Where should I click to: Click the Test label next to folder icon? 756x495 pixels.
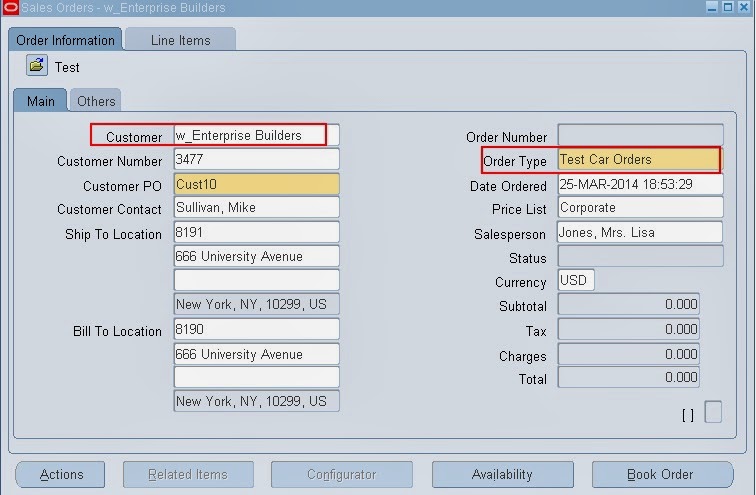(67, 67)
